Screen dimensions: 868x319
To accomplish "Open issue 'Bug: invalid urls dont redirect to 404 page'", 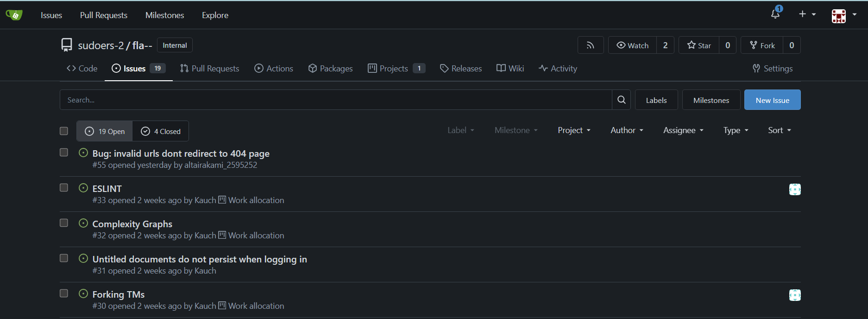I will [181, 153].
